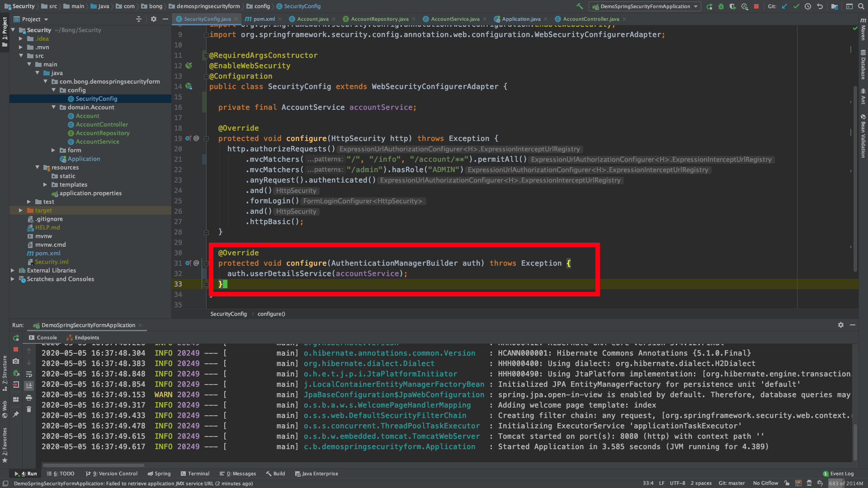Viewport: 868px width, 488px height.
Task: Toggle scroll to end in console
Action: pyautogui.click(x=29, y=386)
